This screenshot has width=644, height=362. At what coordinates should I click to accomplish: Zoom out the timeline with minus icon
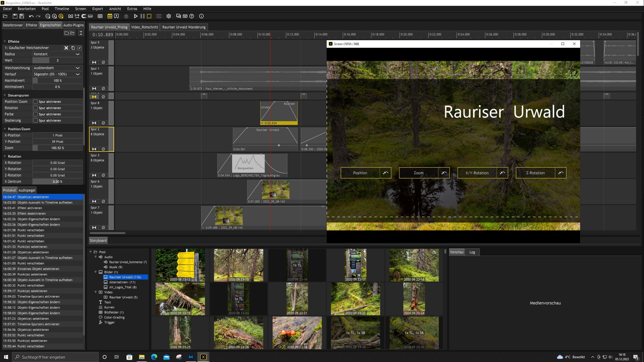[x=48, y=16]
